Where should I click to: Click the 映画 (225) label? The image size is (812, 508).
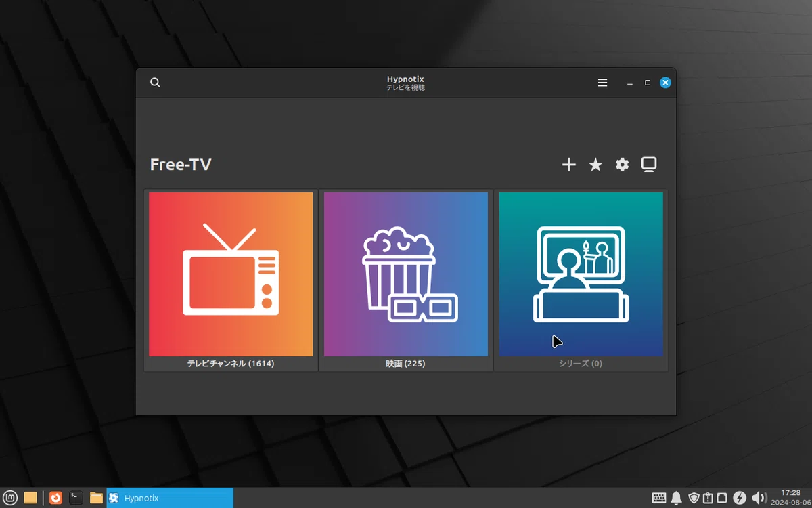tap(406, 364)
